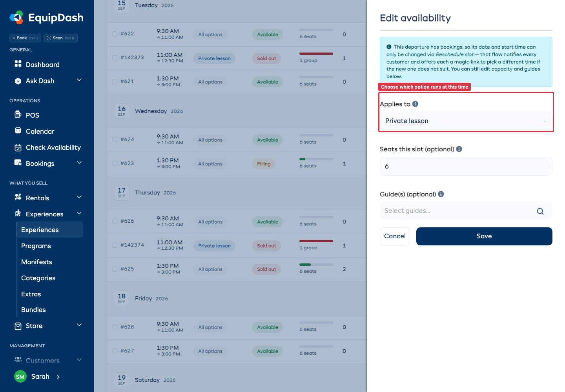Click the search icon in guides field

tap(540, 211)
